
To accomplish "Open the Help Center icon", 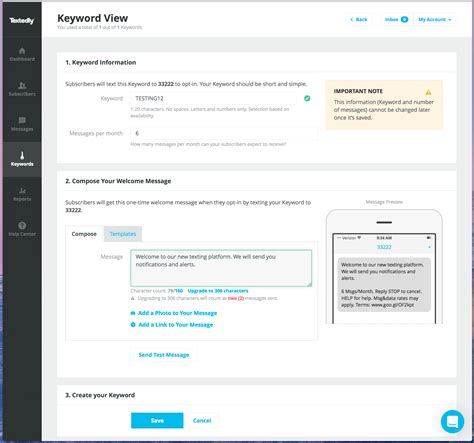I will pos(22,226).
